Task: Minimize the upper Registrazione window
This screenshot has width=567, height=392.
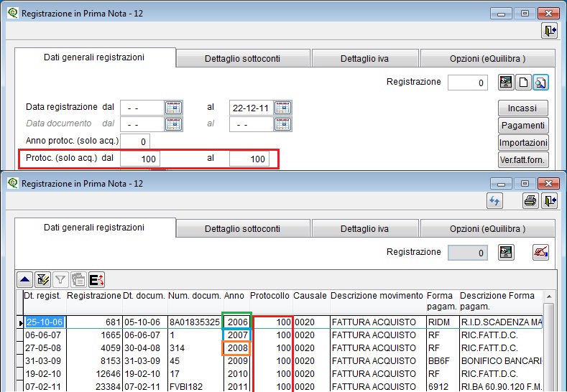Action: tap(501, 14)
